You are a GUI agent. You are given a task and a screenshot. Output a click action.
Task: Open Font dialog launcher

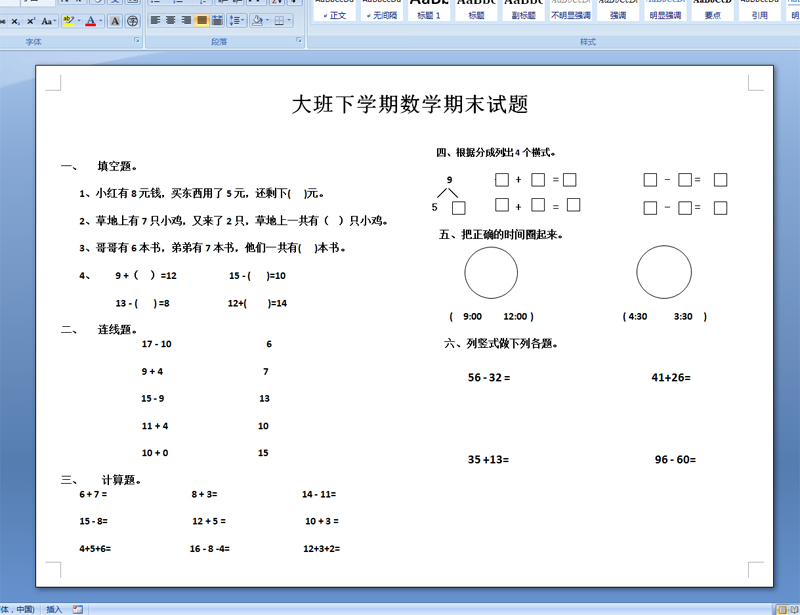coord(137,40)
